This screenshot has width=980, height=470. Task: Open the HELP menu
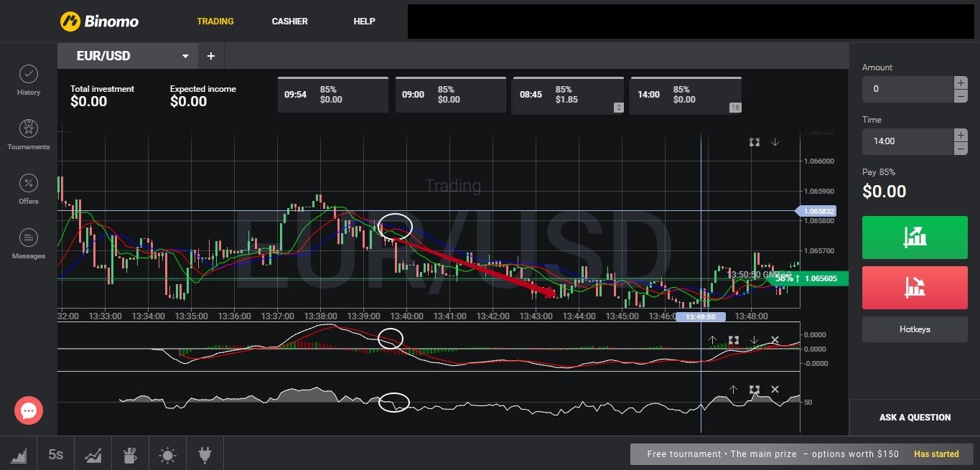(364, 22)
